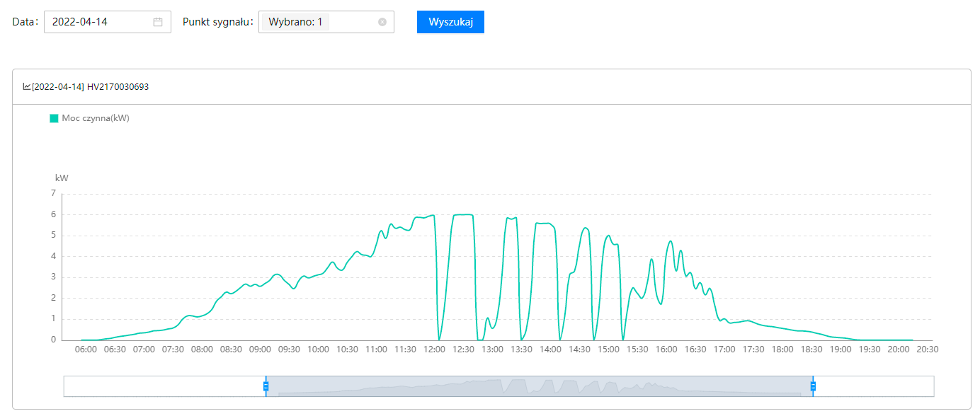Open the calendar icon in date field
This screenshot has height=416, width=980.
158,22
